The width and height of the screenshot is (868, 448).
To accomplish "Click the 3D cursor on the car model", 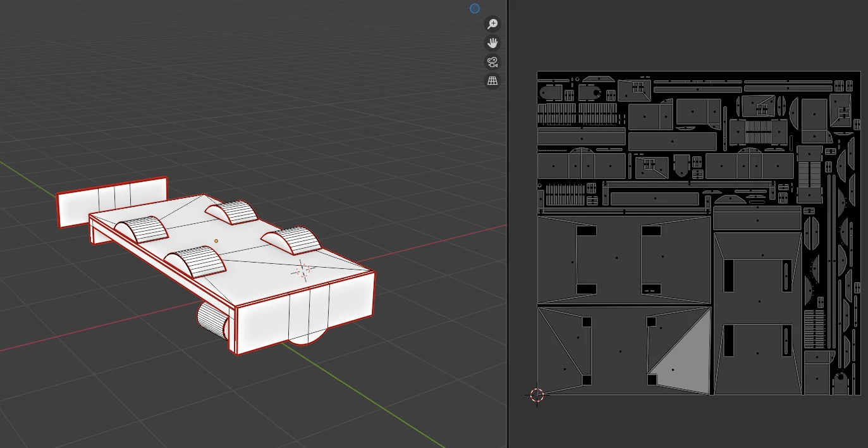I will (x=303, y=271).
